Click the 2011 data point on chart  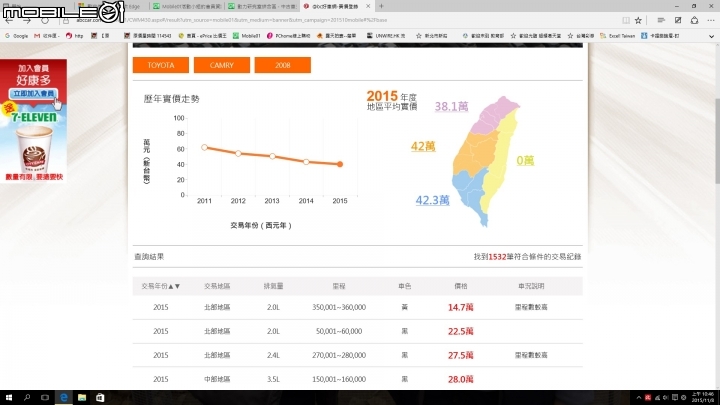pyautogui.click(x=204, y=147)
